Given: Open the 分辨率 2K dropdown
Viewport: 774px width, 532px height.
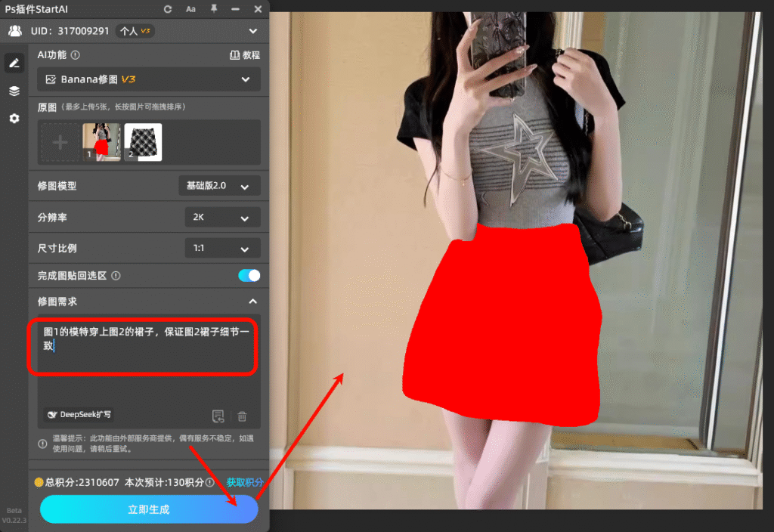Looking at the screenshot, I should (x=222, y=218).
